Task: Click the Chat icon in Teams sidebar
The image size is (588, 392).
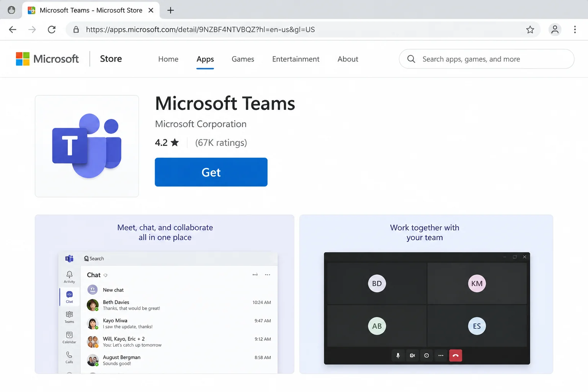Action: coord(69,294)
